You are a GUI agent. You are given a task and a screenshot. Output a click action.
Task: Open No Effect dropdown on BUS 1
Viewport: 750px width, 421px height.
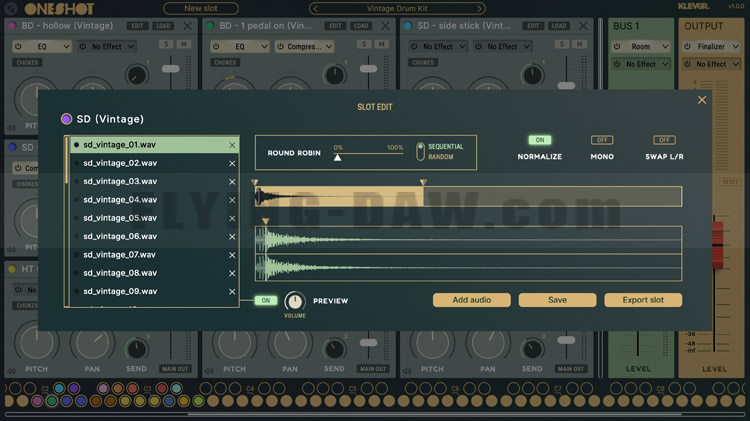click(x=641, y=64)
